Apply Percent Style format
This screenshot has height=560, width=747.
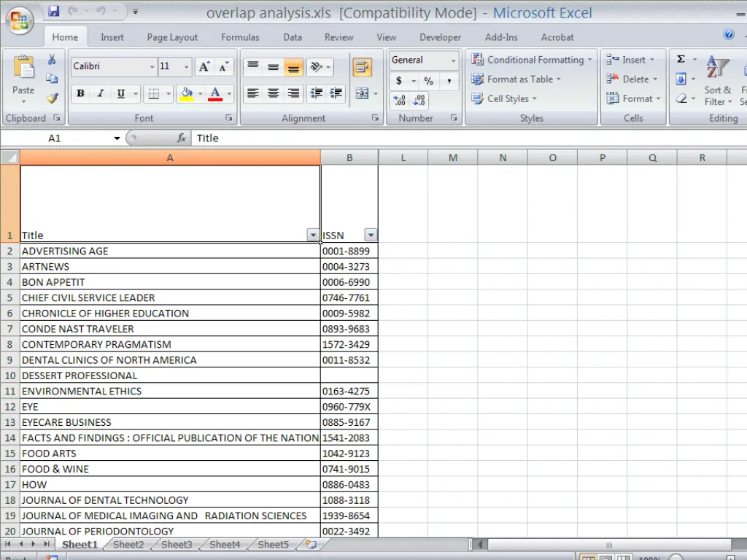428,81
